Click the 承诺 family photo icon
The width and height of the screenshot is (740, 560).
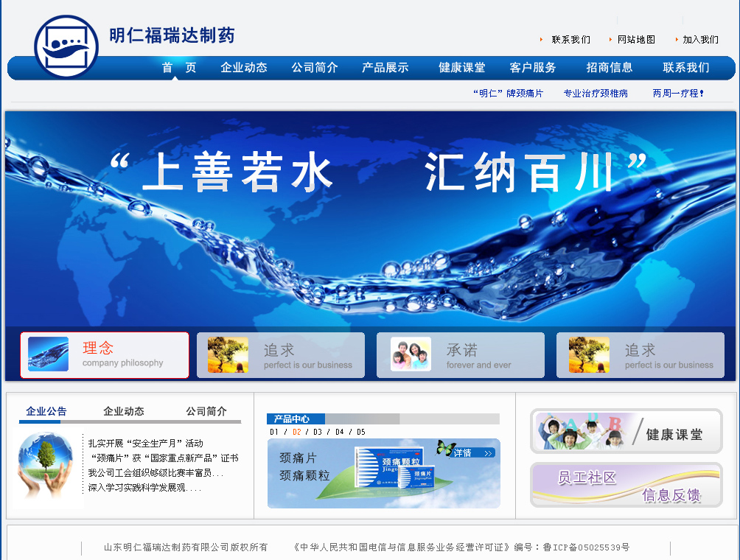pyautogui.click(x=411, y=354)
